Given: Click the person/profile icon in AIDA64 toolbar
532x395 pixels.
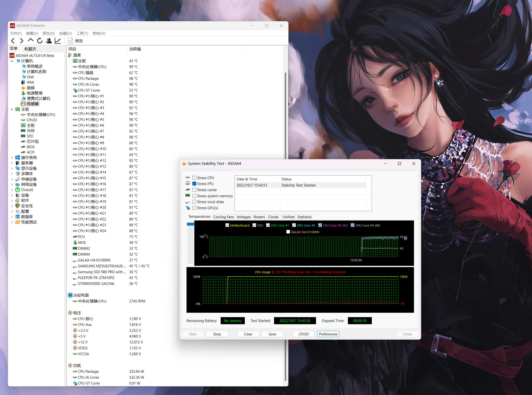Looking at the screenshot, I should tap(50, 40).
